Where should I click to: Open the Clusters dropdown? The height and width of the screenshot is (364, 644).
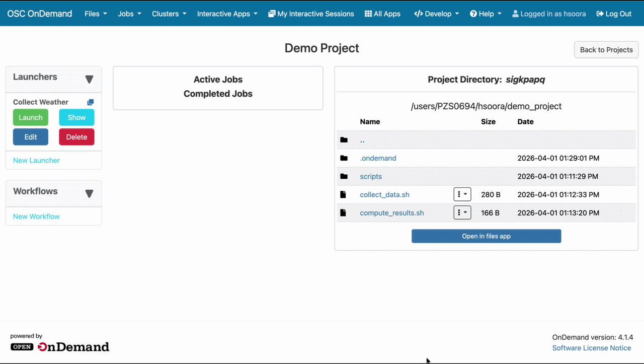169,14
